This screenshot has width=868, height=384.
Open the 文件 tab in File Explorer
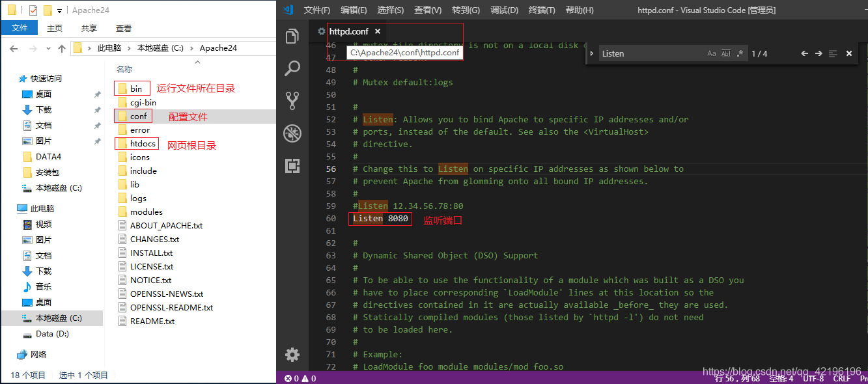pos(20,28)
